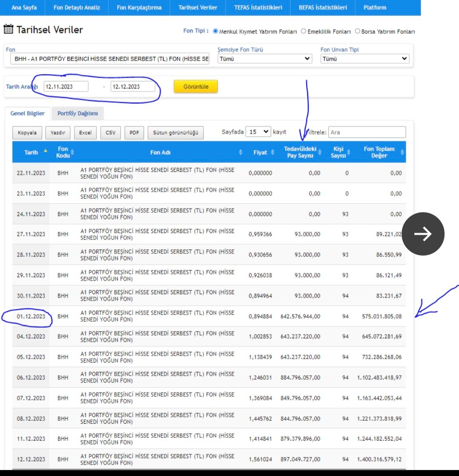The width and height of the screenshot is (459, 476).
Task: Open Fon Karşılaştırma menu
Action: [139, 8]
